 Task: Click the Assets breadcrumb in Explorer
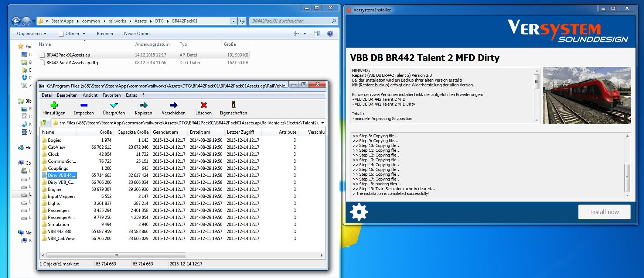click(140, 21)
